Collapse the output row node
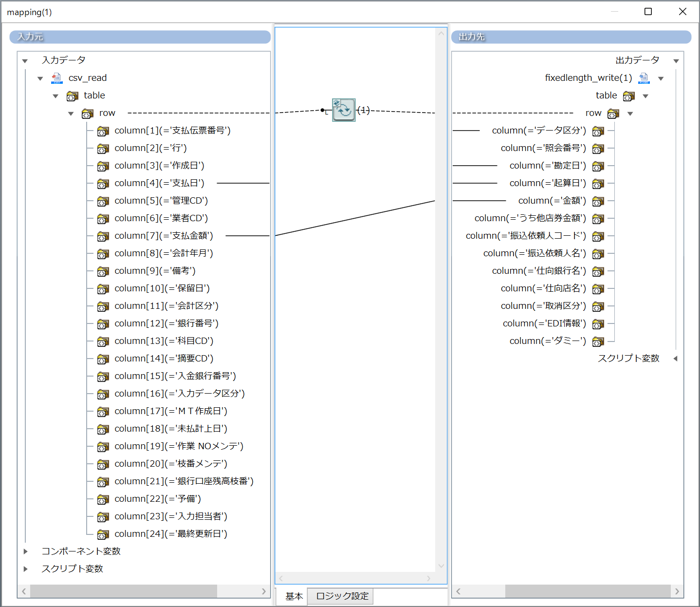The height and width of the screenshot is (607, 700). coord(630,114)
